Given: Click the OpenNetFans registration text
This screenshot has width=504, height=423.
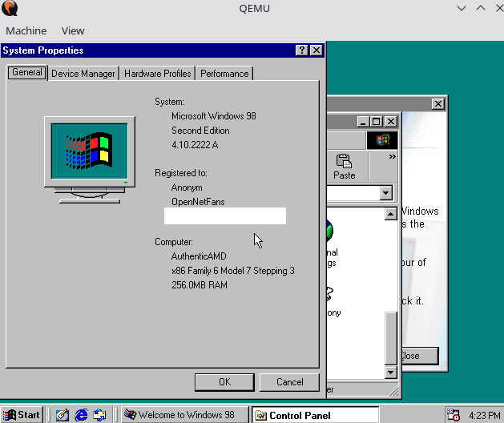Looking at the screenshot, I should coord(198,202).
